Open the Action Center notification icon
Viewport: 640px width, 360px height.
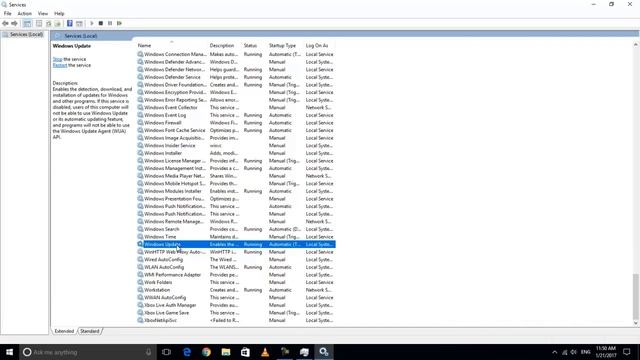pyautogui.click(x=627, y=352)
